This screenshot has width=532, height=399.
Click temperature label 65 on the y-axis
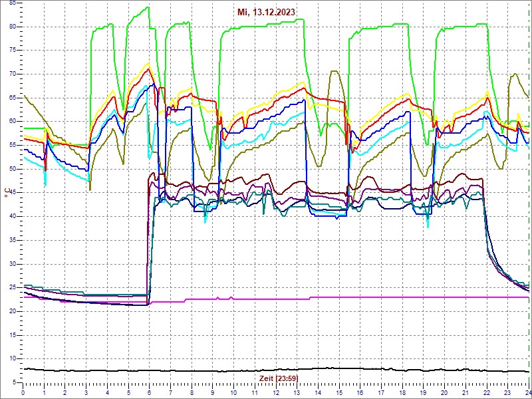[12, 98]
